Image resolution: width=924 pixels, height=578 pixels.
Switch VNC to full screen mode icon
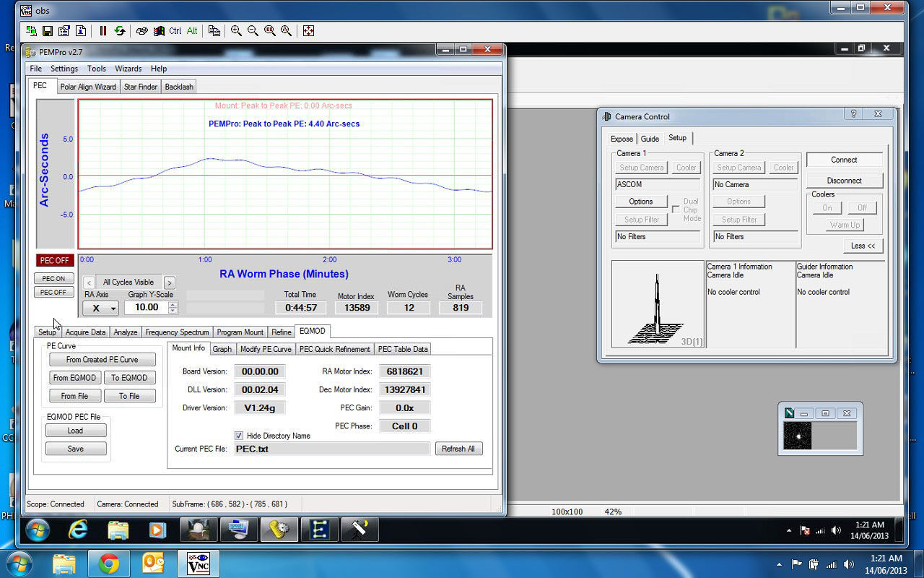point(309,31)
